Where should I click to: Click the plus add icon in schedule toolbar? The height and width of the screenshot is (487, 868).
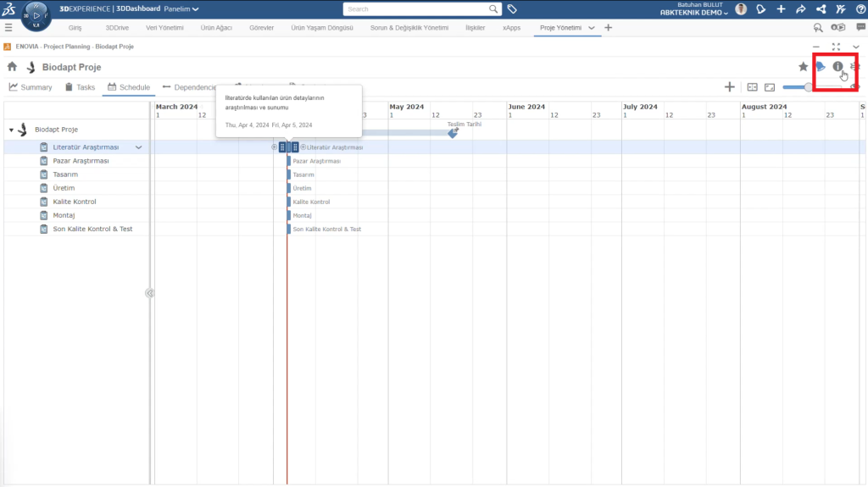[x=729, y=87]
